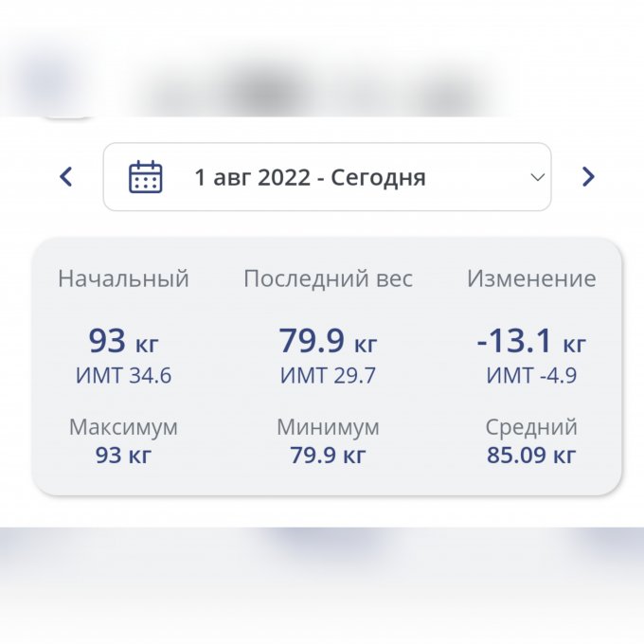Go to previous date range arrow
This screenshot has width=644, height=644.
pyautogui.click(x=66, y=176)
